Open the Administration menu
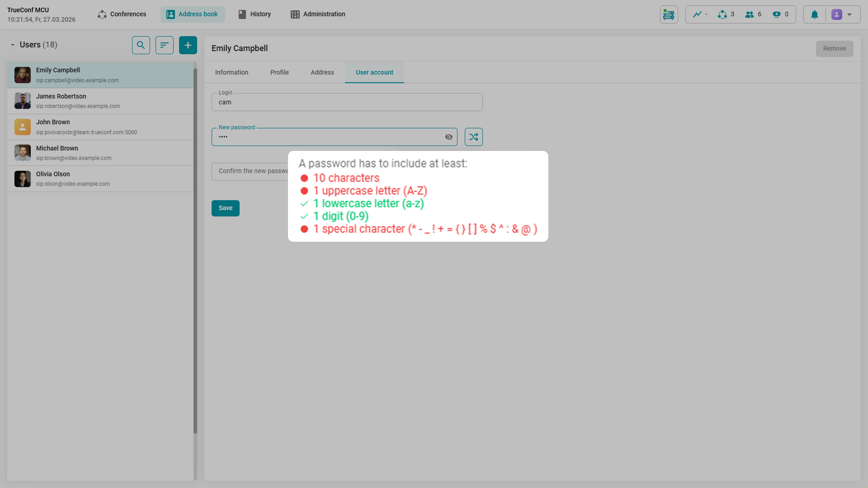Screen dimensions: 868x488 318,14
